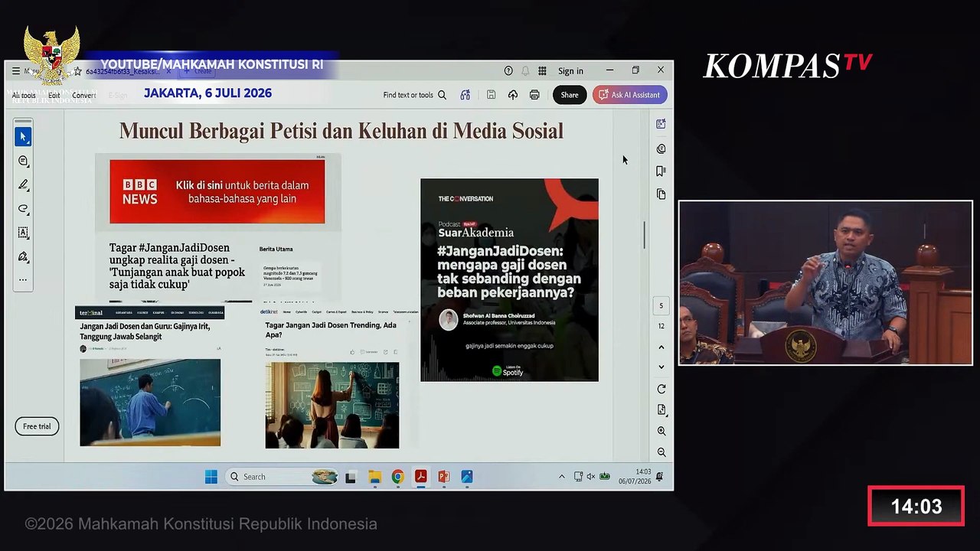Open the notifications bell
This screenshot has height=551, width=980.
click(525, 71)
